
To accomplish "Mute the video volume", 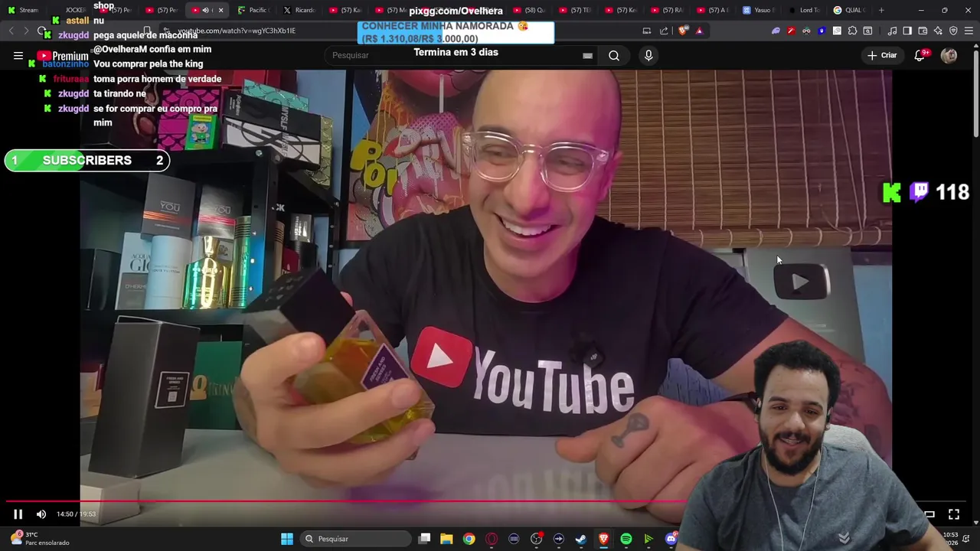I will tap(41, 514).
